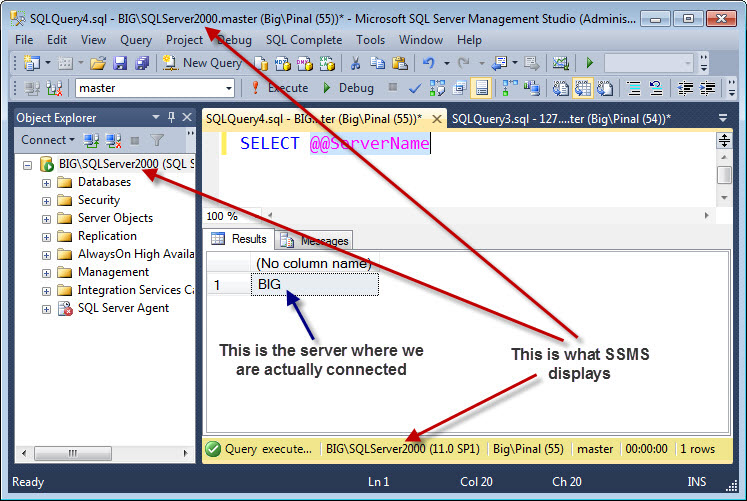Select the Results tab
The image size is (747, 501).
239,239
